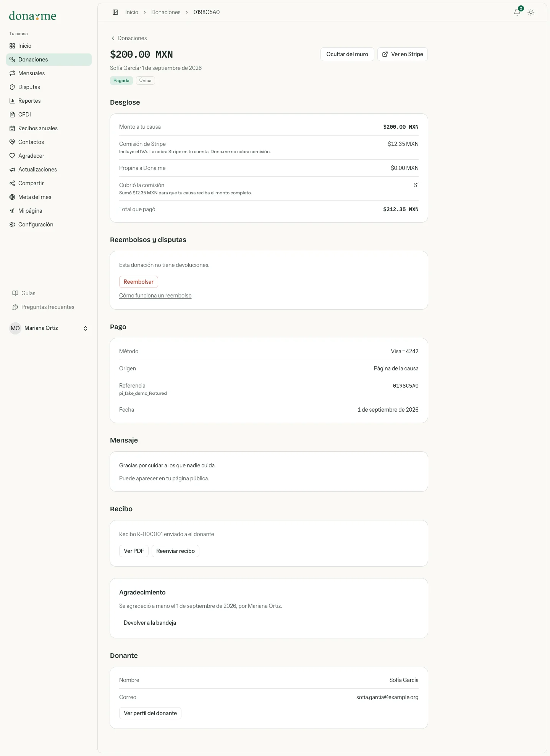Image resolution: width=550 pixels, height=756 pixels.
Task: Click the Donaciones coins icon in sidebar
Action: 12,60
